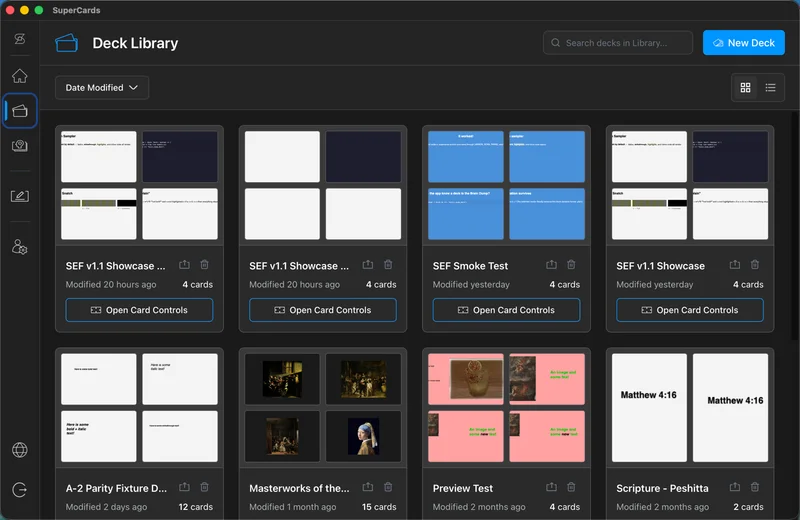Click the Modified 2 days ago label
This screenshot has height=520, width=800.
106,507
